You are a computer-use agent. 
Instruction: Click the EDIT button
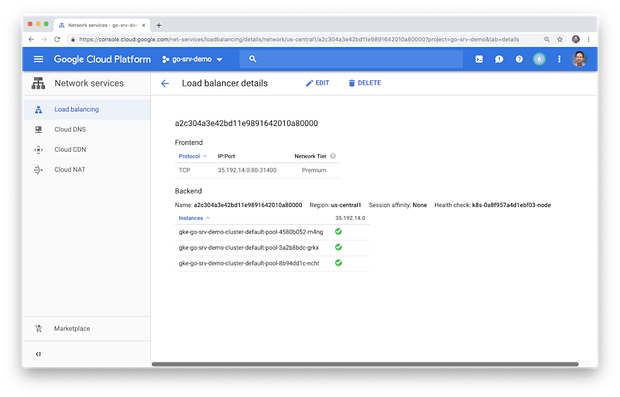coord(318,83)
